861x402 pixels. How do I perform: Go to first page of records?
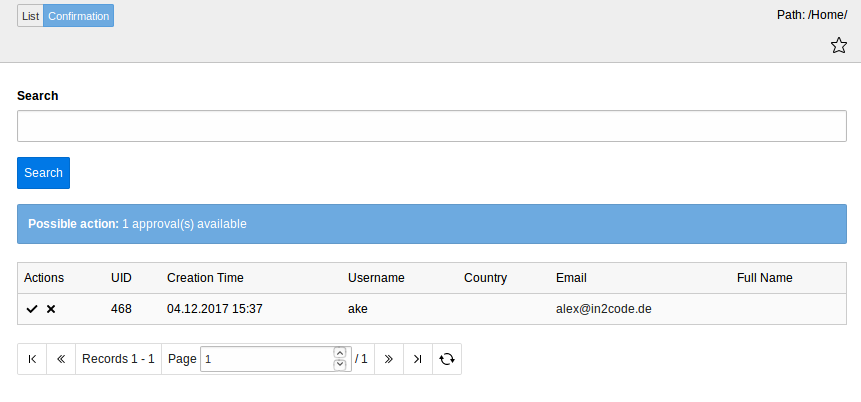tap(32, 359)
